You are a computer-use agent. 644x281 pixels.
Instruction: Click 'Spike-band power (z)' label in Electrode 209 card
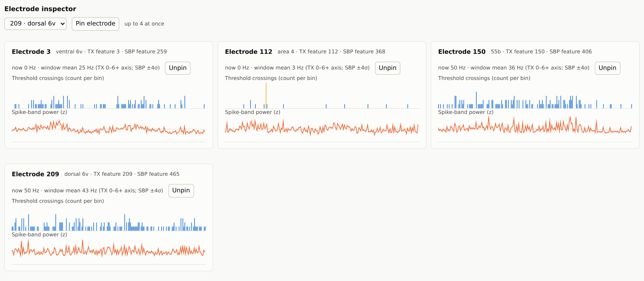(39, 235)
